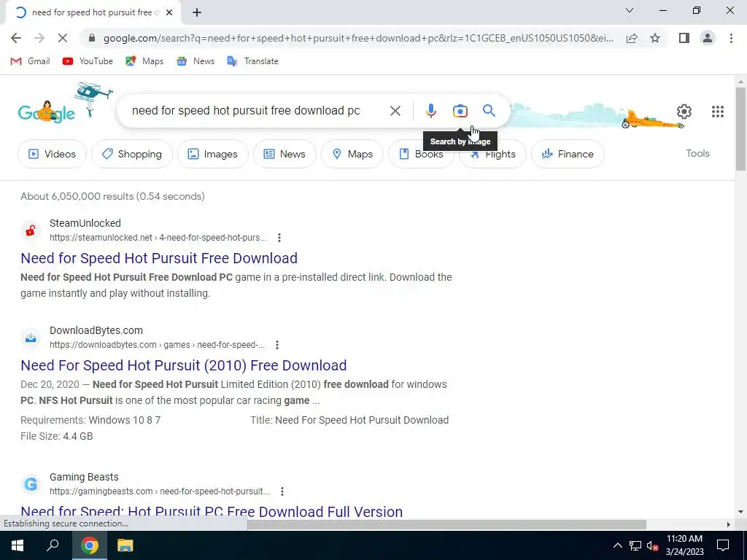Open Need for Speed Hot Pursuit Free Download link
This screenshot has height=560, width=747.
(159, 258)
